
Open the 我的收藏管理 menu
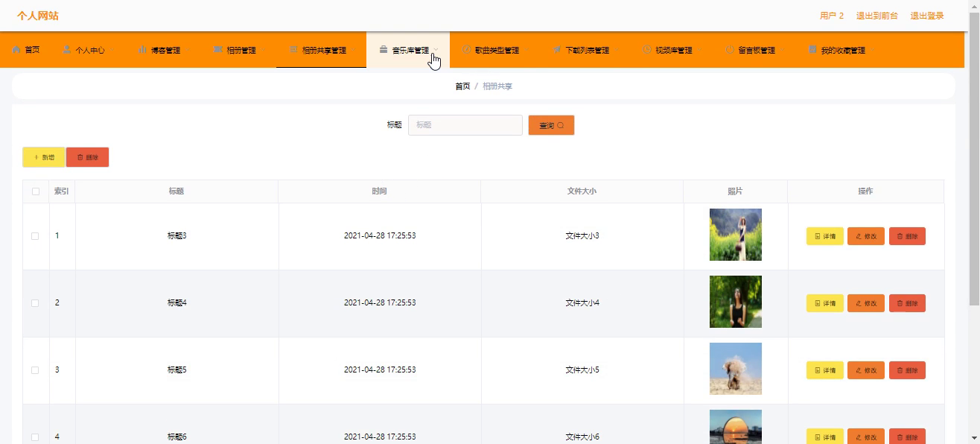pos(841,50)
